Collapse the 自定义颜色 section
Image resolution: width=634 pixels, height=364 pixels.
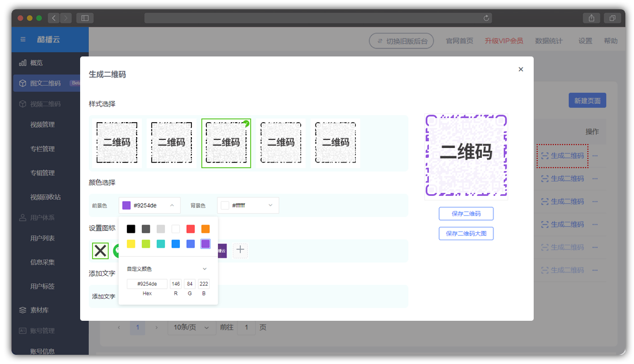click(x=205, y=268)
